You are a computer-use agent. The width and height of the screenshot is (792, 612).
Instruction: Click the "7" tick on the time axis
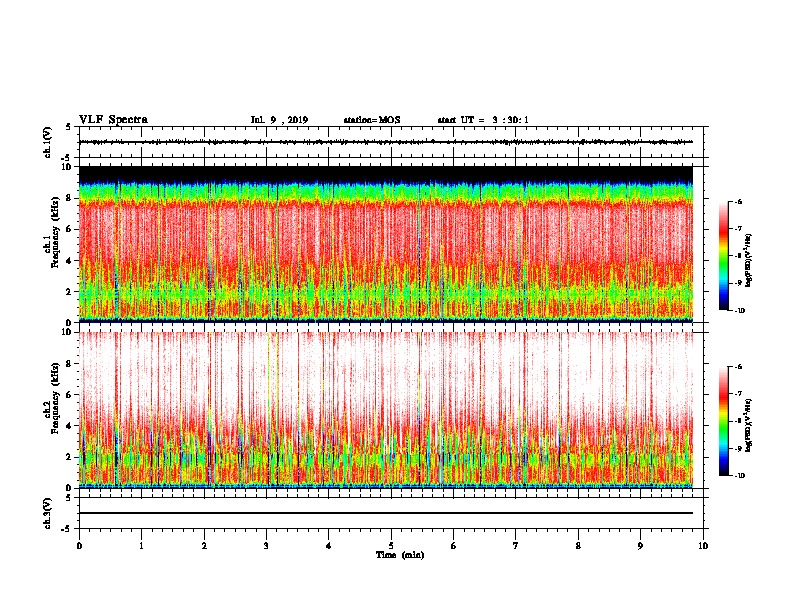(516, 546)
